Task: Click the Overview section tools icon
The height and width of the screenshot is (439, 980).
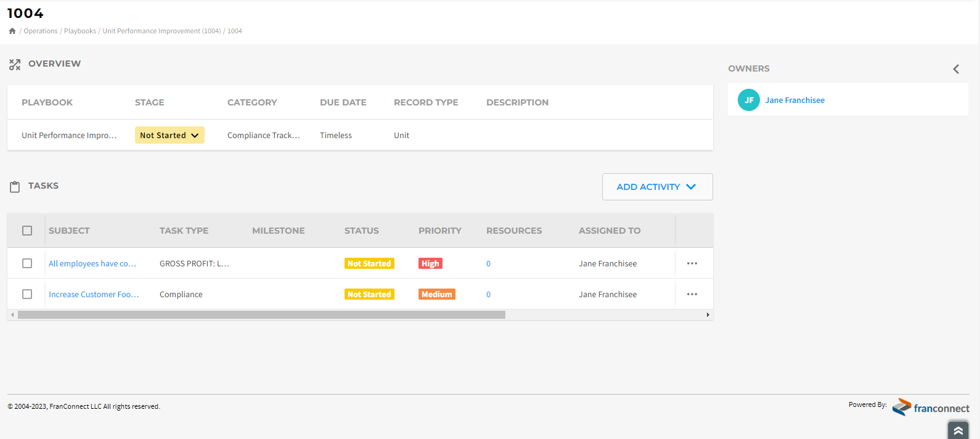Action: 15,64
